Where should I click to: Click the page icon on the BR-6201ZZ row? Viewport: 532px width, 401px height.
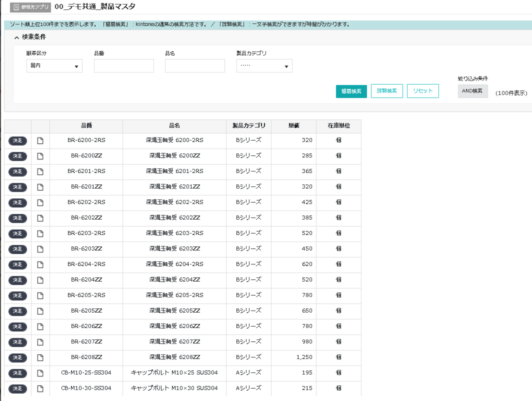point(40,187)
